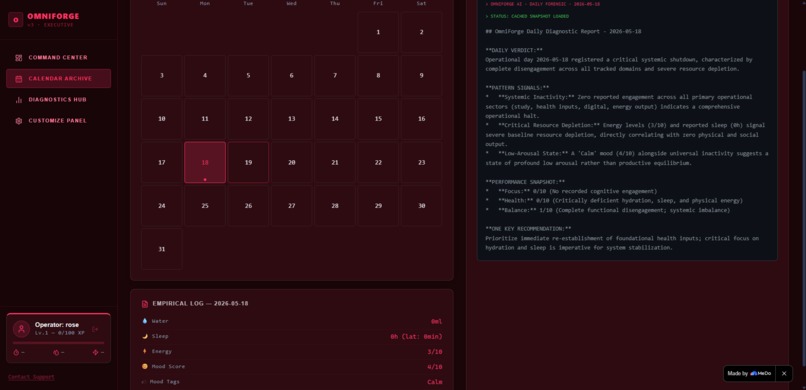Open the Calendar Archive page
806x390 pixels.
tap(58, 79)
